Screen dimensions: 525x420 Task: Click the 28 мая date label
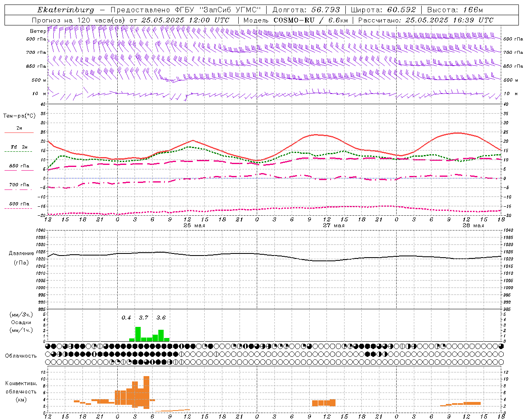tap(473, 226)
